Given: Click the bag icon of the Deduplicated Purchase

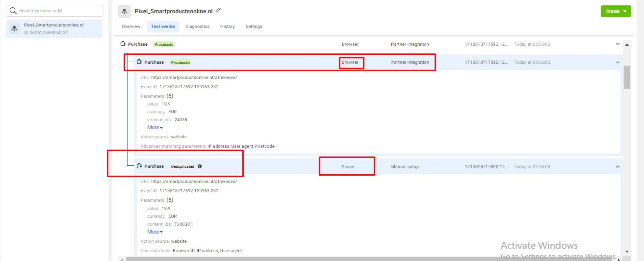Looking at the screenshot, I should tap(139, 166).
